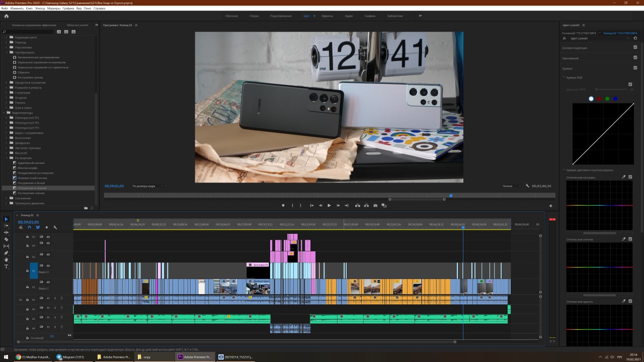Click Home icon in top bar
The width and height of the screenshot is (644, 362).
pyautogui.click(x=7, y=16)
